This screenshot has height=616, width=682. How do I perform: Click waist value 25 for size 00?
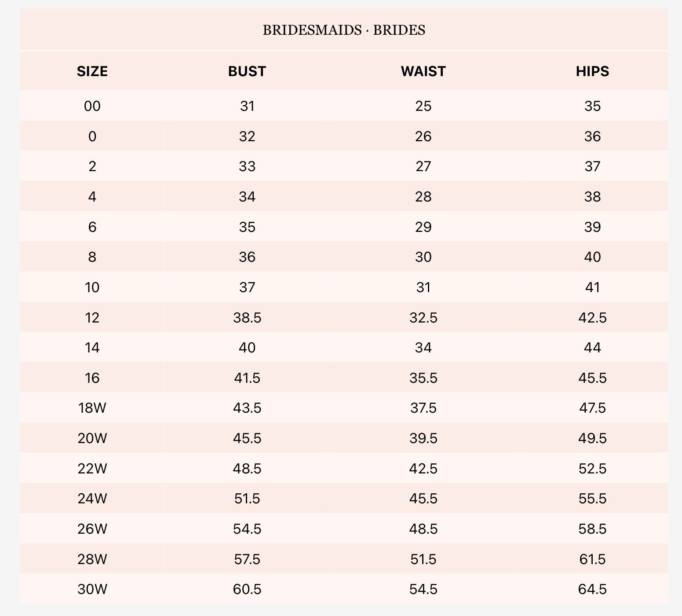tap(423, 106)
